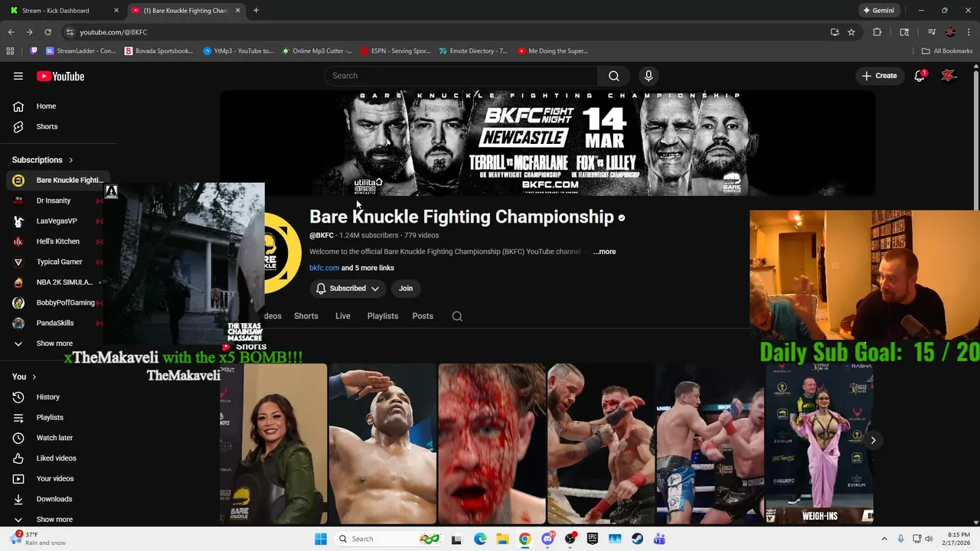Reload the page in Chrome
This screenshot has width=980, height=551.
pyautogui.click(x=47, y=32)
